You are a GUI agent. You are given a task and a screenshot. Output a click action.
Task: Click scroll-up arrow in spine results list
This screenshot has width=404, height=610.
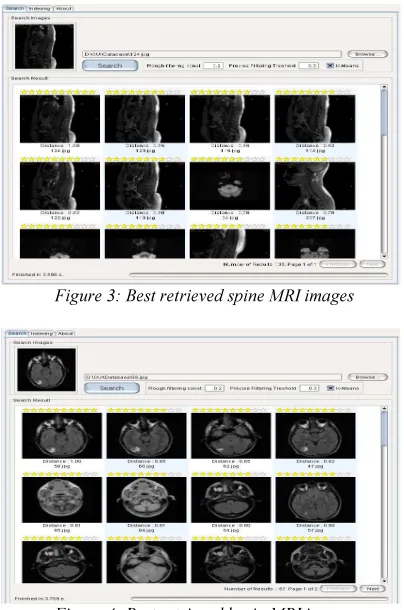(384, 87)
